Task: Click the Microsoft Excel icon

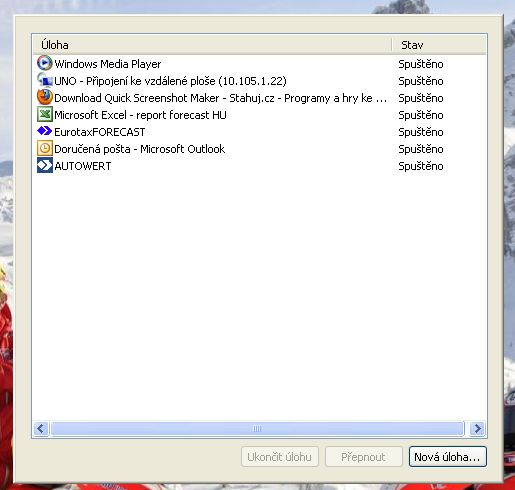Action: (x=45, y=114)
